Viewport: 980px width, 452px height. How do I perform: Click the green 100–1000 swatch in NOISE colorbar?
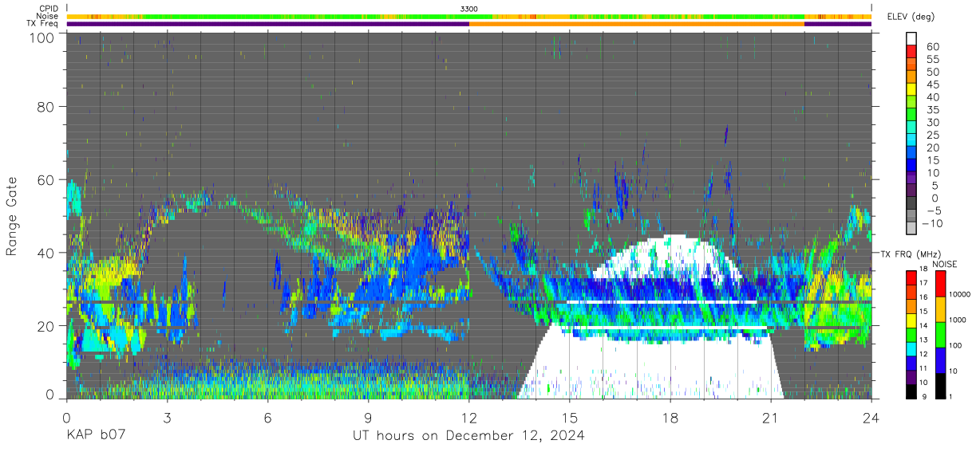[941, 333]
